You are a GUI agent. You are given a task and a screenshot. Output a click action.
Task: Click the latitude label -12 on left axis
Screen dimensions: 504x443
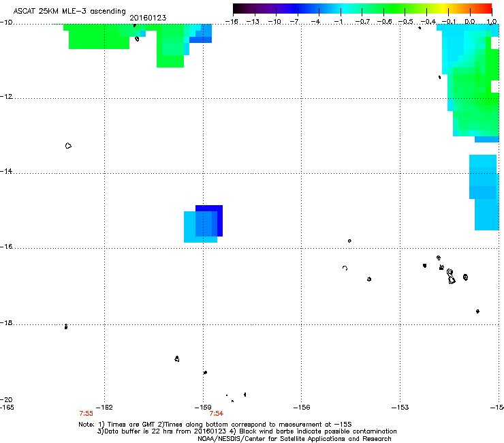coord(6,97)
